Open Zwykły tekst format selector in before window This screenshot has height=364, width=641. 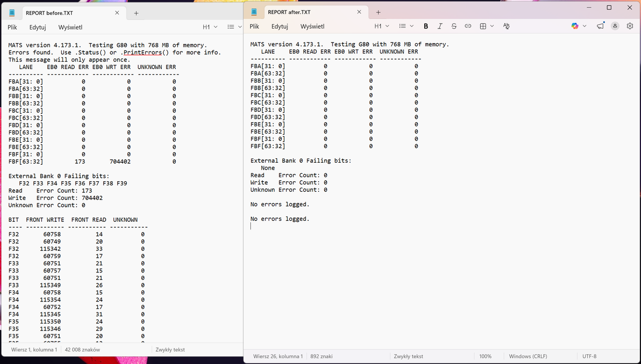pyautogui.click(x=170, y=349)
